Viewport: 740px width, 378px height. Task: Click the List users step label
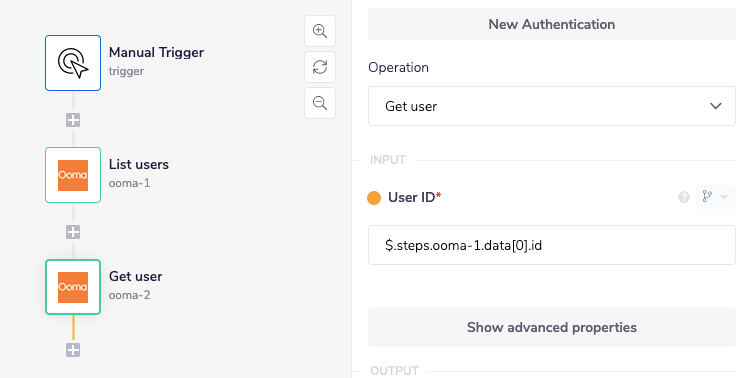point(139,164)
